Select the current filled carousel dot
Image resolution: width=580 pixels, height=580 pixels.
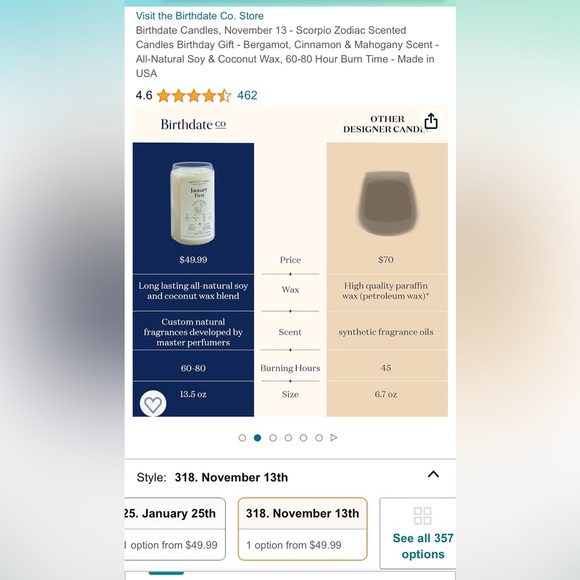pyautogui.click(x=257, y=438)
